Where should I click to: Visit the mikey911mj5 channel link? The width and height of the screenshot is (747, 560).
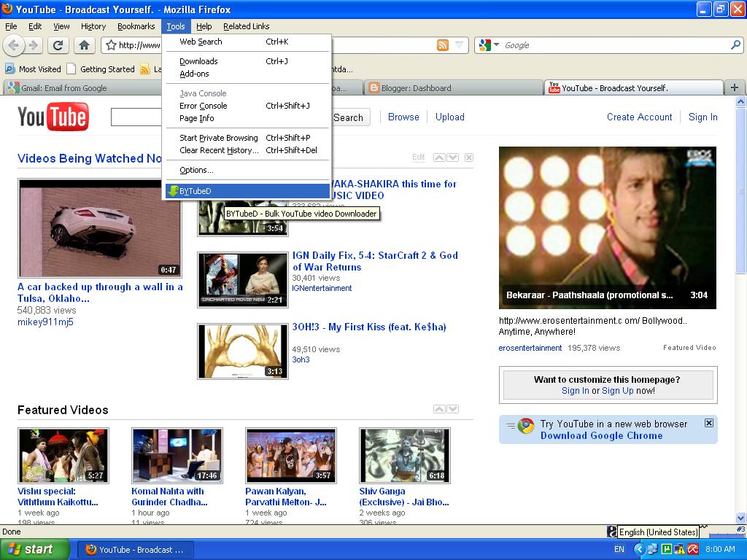(45, 322)
